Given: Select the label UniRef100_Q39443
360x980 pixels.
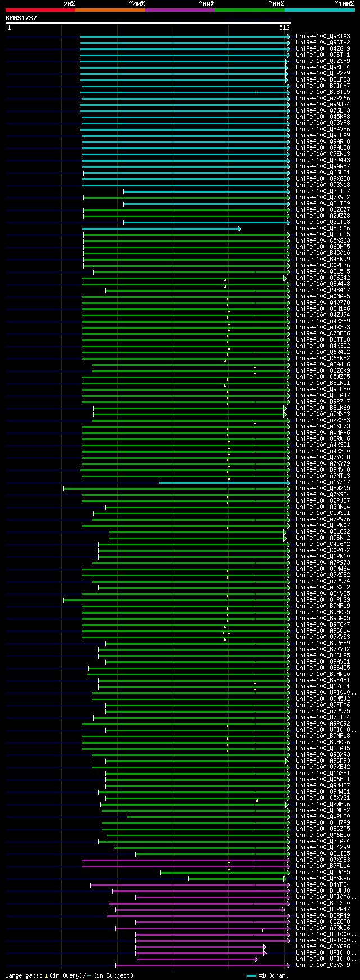Looking at the screenshot, I should click(323, 160).
